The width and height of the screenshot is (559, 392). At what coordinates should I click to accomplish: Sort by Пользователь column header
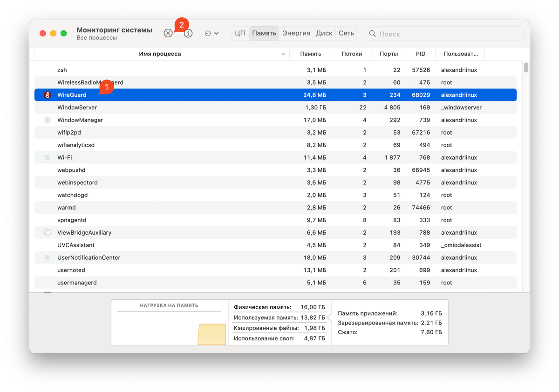pyautogui.click(x=461, y=54)
